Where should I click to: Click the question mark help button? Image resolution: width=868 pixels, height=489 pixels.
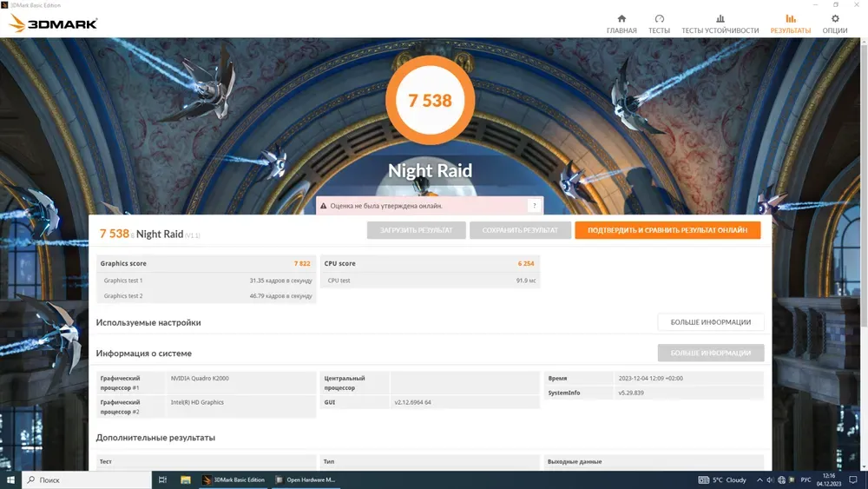click(x=534, y=206)
